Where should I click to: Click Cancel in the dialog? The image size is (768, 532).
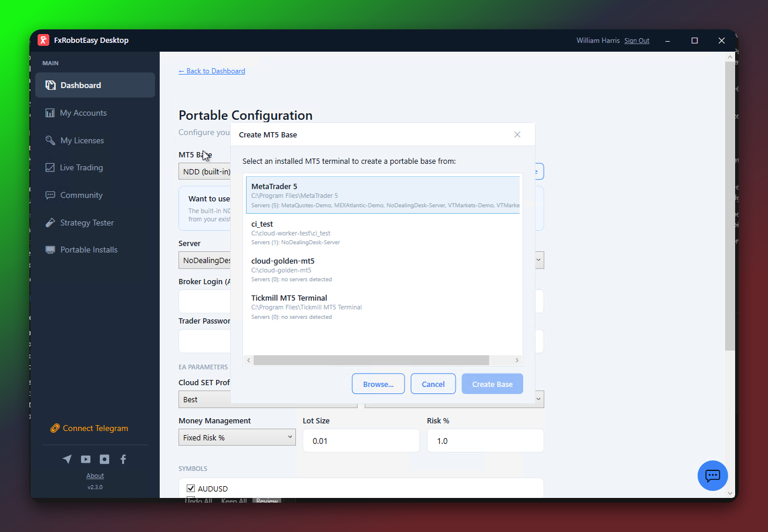[433, 384]
